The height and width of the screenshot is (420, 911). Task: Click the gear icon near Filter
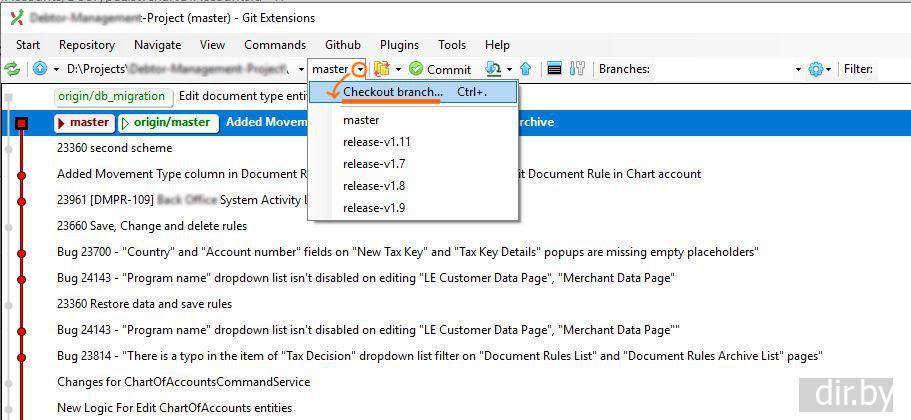(x=816, y=69)
